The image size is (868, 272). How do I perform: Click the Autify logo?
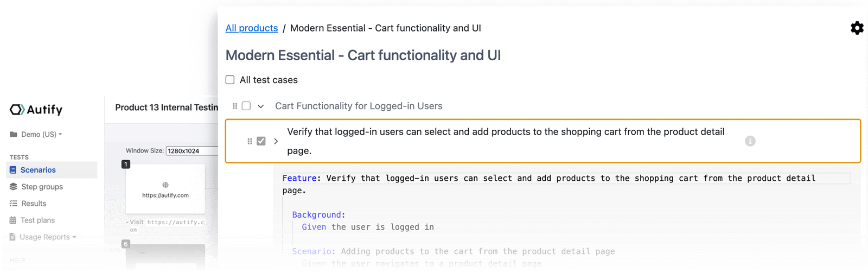(x=36, y=110)
